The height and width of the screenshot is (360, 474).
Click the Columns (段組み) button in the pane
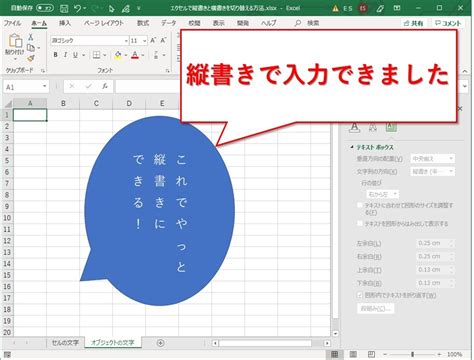(375, 308)
